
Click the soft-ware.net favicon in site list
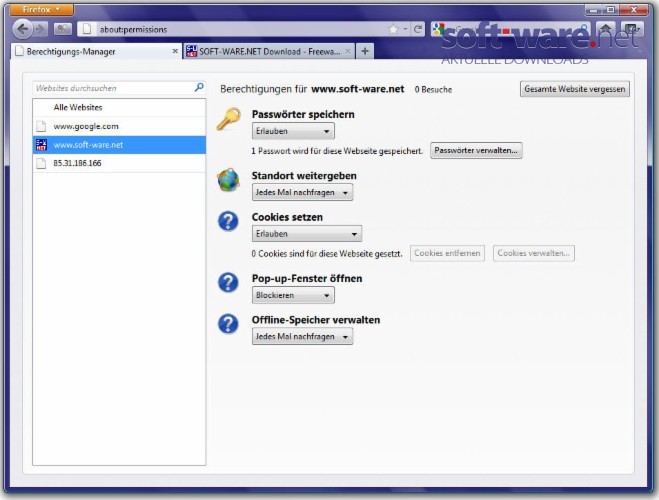[41, 145]
